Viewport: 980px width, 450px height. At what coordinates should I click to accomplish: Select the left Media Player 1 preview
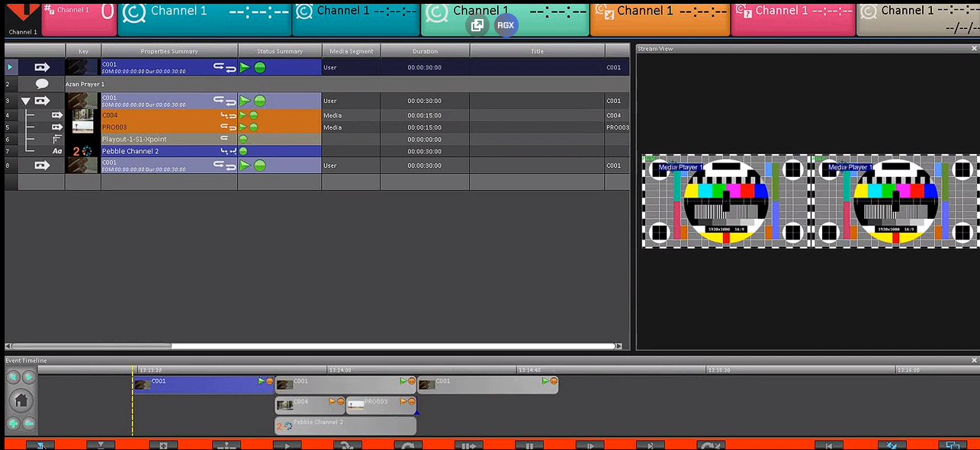[x=725, y=201]
